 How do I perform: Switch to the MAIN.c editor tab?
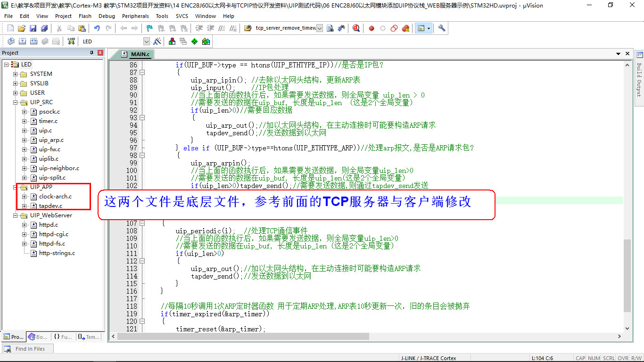click(136, 54)
